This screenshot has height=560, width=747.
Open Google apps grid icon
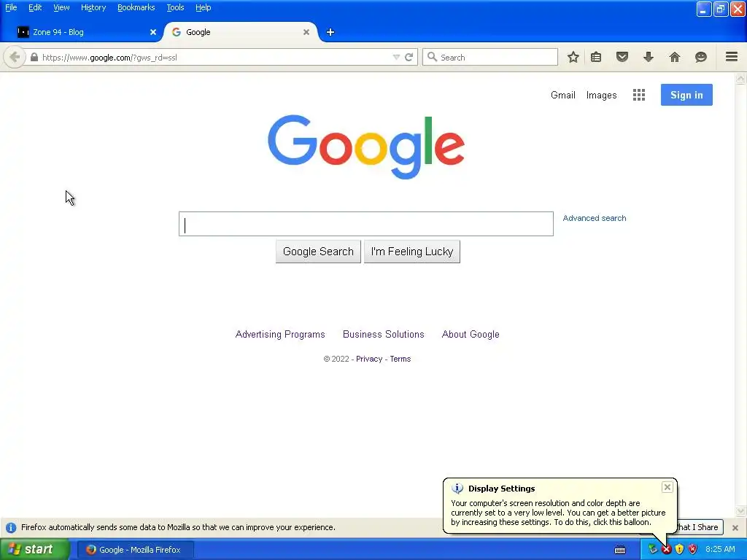click(639, 95)
